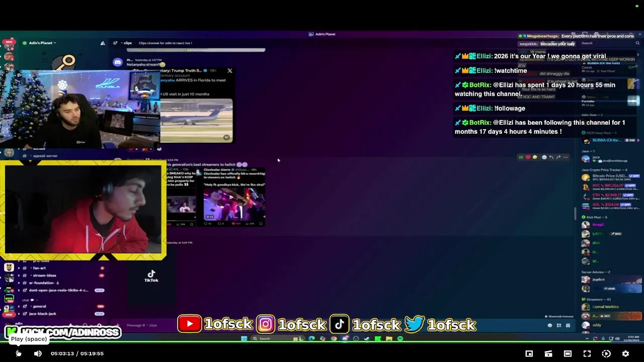Click the KICK.COM/ADINROSS banner
644x362 pixels.
pyautogui.click(x=63, y=332)
